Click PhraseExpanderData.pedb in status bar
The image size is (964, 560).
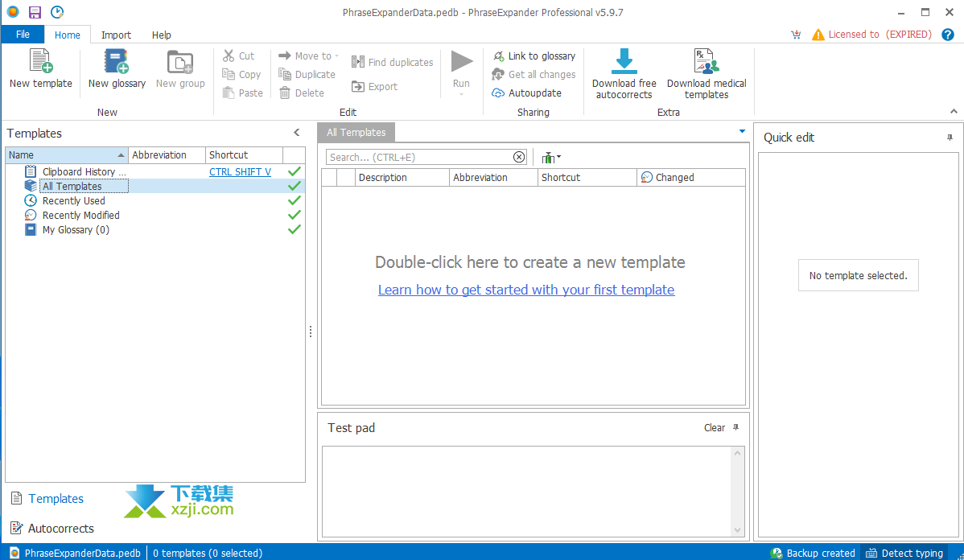(x=76, y=554)
